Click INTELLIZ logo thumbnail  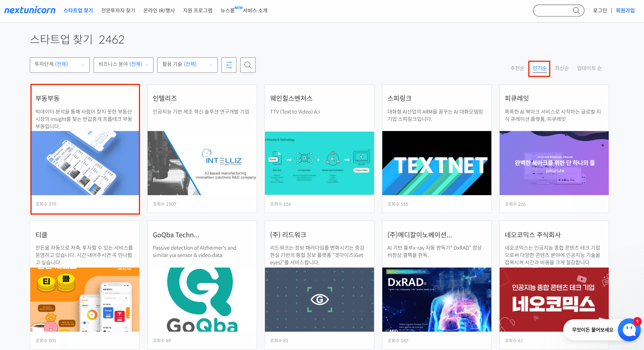[x=202, y=163]
